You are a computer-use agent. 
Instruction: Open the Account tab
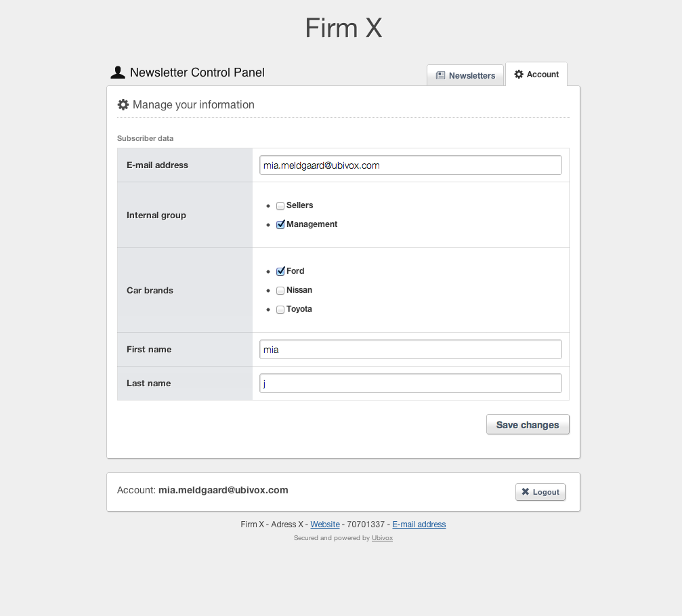pyautogui.click(x=536, y=75)
